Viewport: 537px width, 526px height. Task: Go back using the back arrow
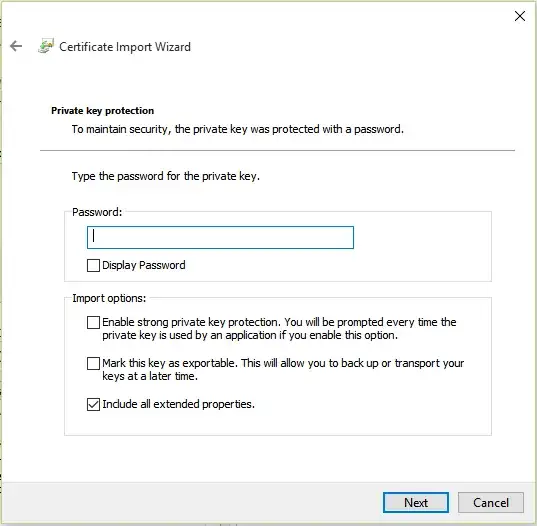[x=16, y=46]
